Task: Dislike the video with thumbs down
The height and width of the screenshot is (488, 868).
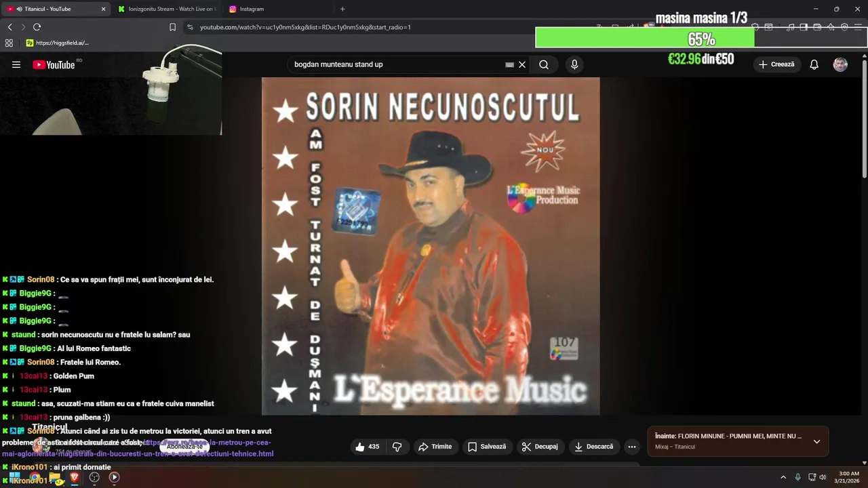Action: click(x=397, y=447)
